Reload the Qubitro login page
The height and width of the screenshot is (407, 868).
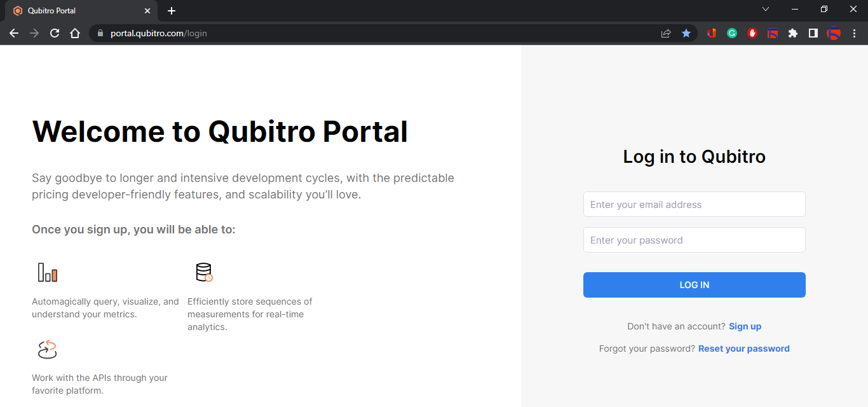(54, 32)
